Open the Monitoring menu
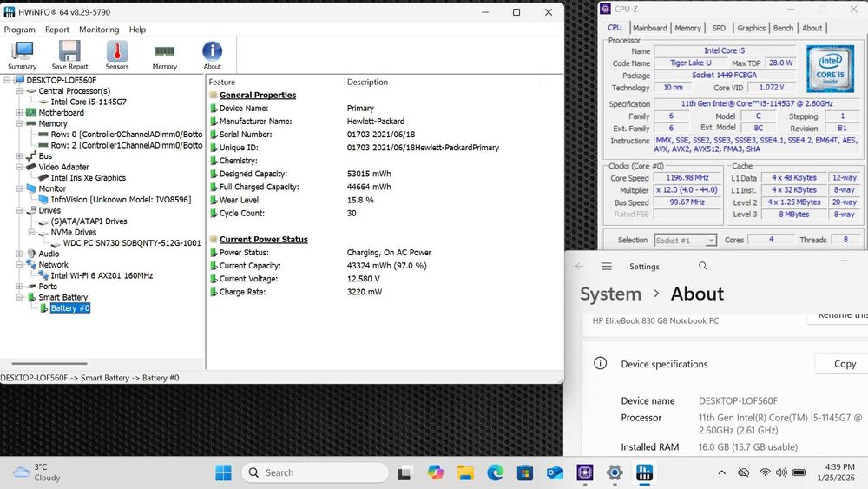Viewport: 868px width, 489px height. click(x=99, y=30)
